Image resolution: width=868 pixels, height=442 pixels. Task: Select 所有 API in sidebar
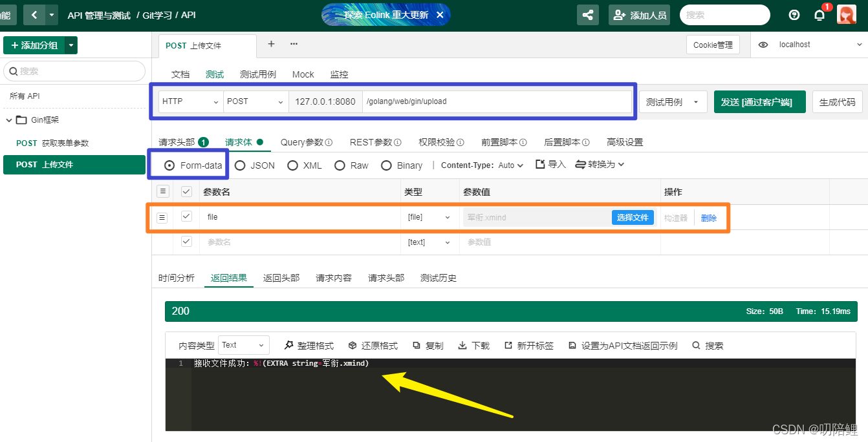[25, 96]
